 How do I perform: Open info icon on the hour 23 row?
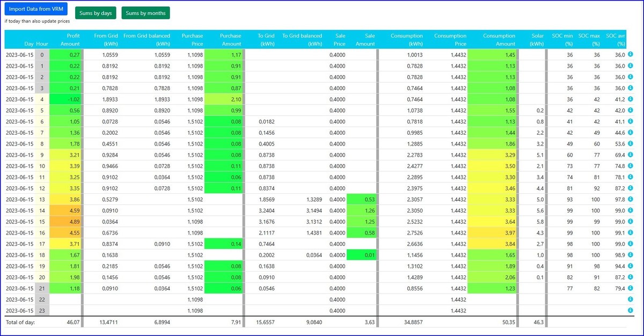tap(631, 310)
